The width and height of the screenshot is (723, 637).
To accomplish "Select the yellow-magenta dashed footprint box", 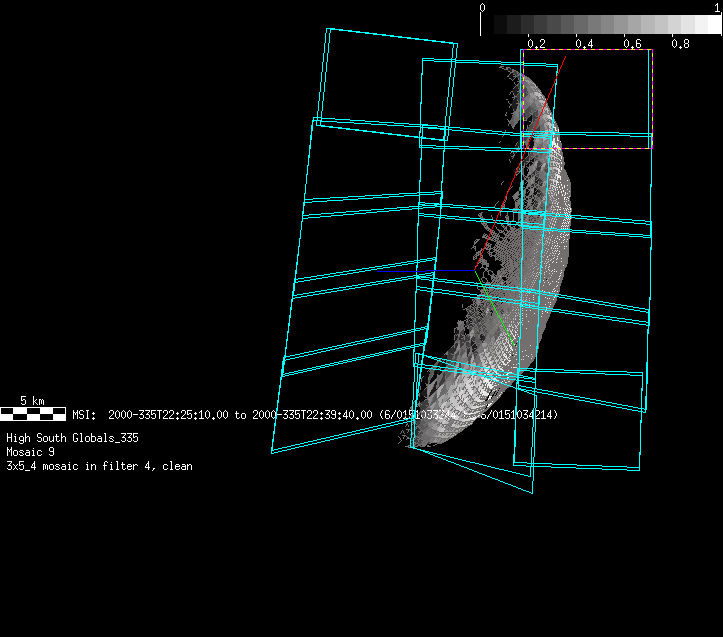I will (x=652, y=100).
